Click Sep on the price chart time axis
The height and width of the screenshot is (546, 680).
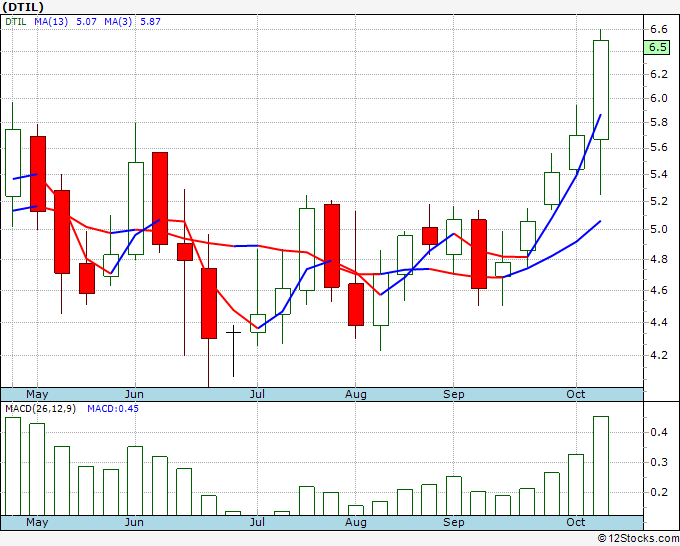(454, 394)
